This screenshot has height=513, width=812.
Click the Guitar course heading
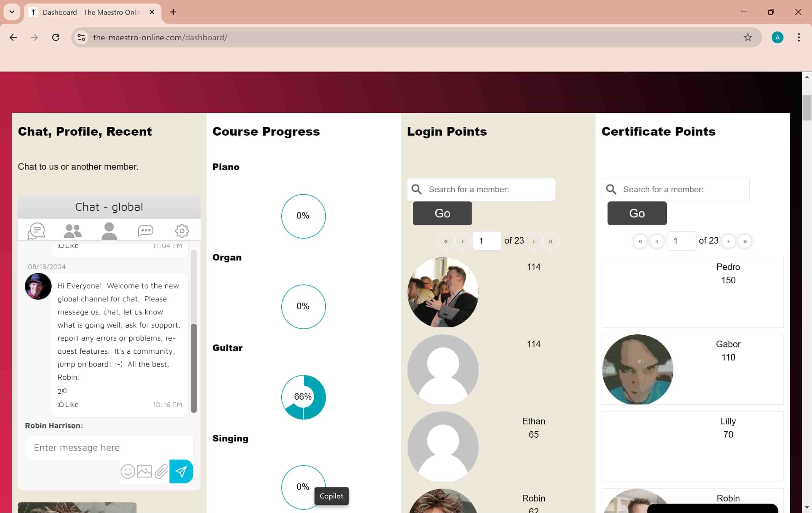coord(227,348)
